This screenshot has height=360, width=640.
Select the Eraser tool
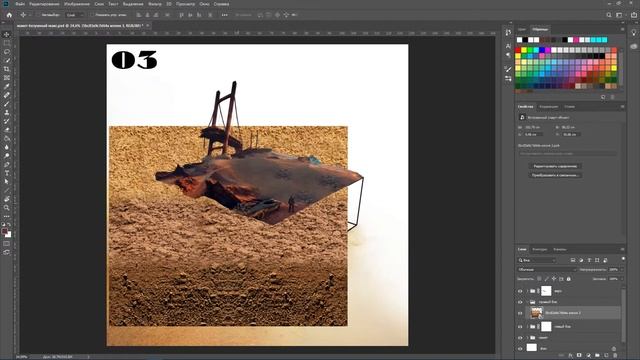[7, 129]
